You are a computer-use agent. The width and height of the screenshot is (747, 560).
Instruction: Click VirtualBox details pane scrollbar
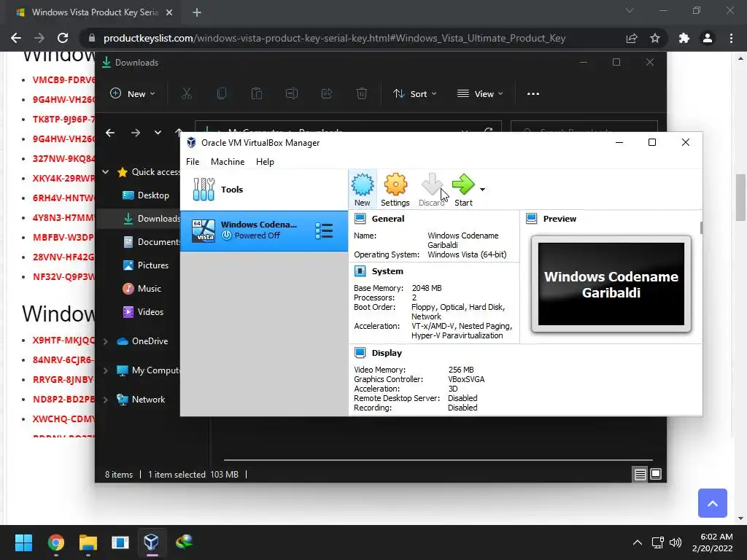[701, 227]
